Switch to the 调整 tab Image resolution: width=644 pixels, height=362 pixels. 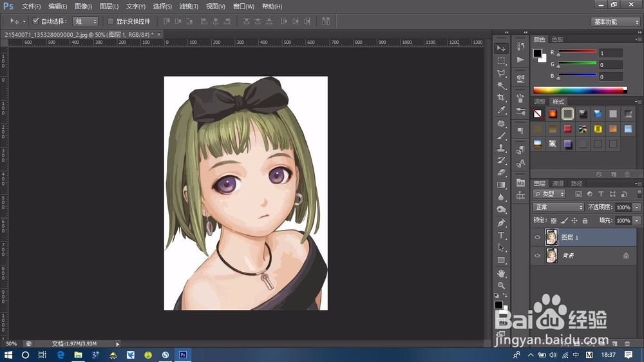(539, 102)
